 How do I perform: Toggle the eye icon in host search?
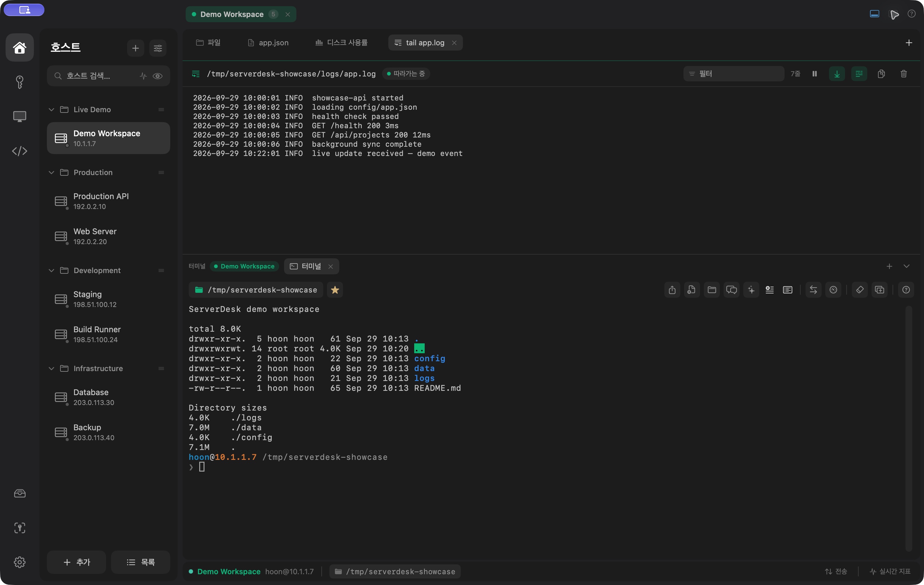pos(157,76)
